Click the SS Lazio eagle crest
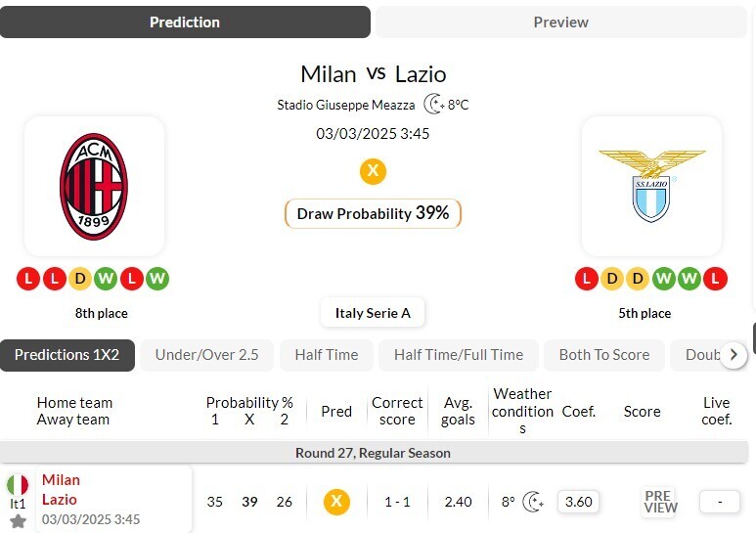Screen dimensions: 756x533 651,185
